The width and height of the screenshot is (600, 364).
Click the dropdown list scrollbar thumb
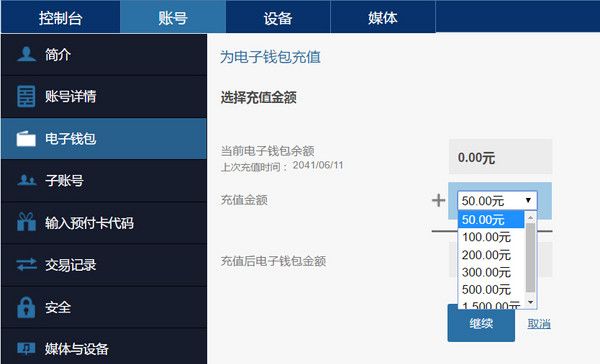point(530,257)
